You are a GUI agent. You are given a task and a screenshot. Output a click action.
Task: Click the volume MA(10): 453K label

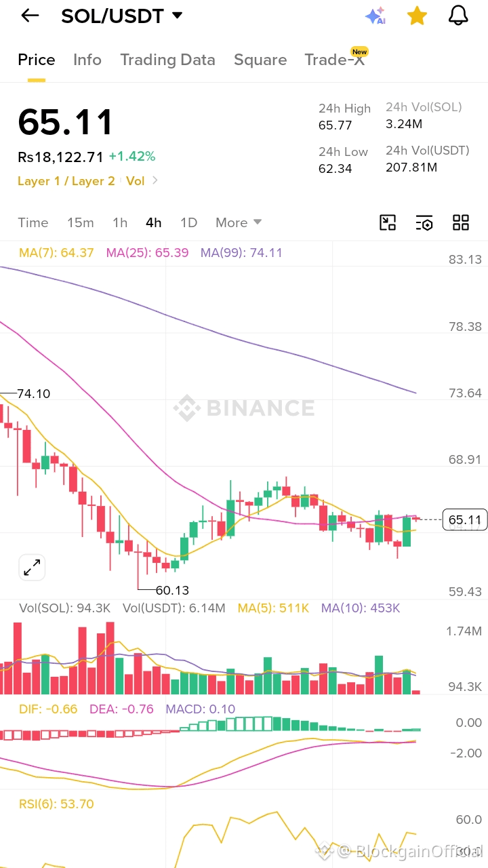[x=361, y=608]
